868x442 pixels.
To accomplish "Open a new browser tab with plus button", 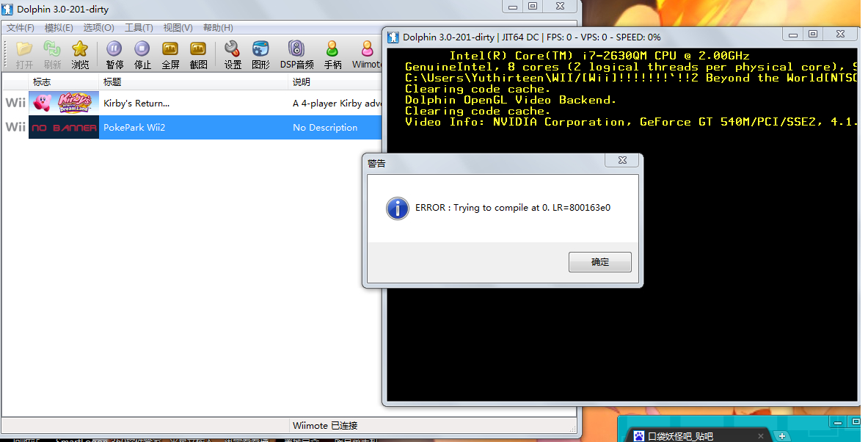I will pyautogui.click(x=781, y=436).
